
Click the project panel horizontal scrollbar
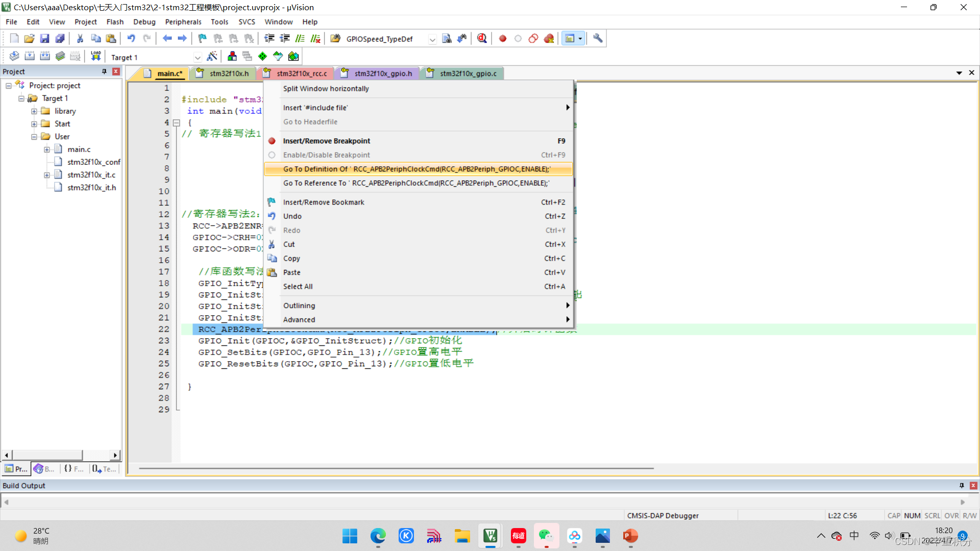[x=47, y=455]
